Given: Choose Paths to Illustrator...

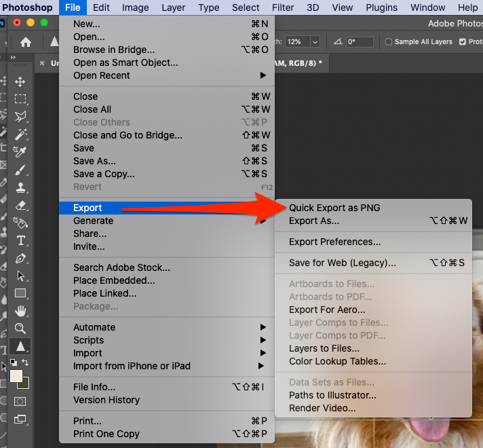Looking at the screenshot, I should [373, 395].
